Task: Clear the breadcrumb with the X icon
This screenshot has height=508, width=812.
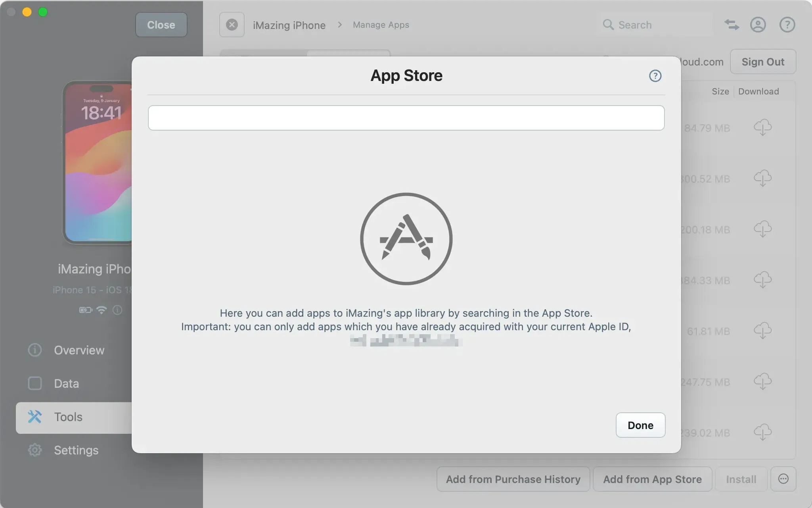Action: click(x=232, y=25)
